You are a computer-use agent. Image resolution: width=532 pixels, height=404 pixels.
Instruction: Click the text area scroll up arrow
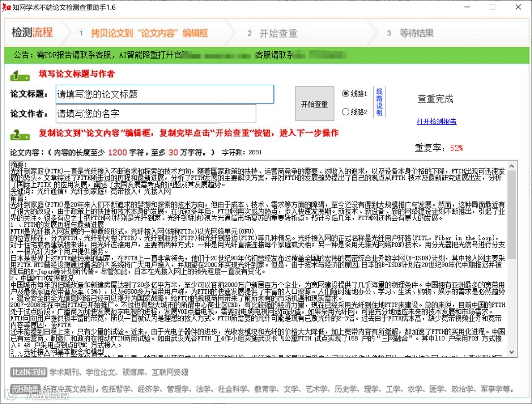(512, 166)
